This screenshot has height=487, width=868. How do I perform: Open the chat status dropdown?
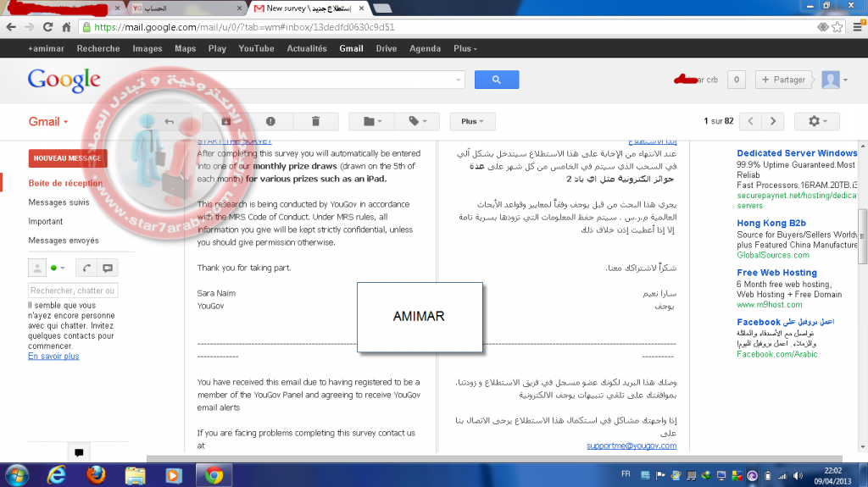coord(58,268)
